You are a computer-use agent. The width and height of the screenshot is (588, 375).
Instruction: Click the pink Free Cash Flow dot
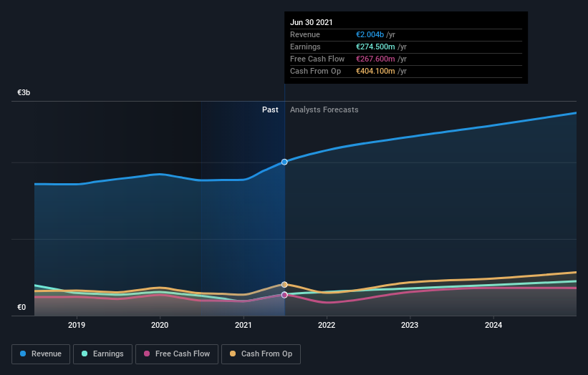click(147, 354)
